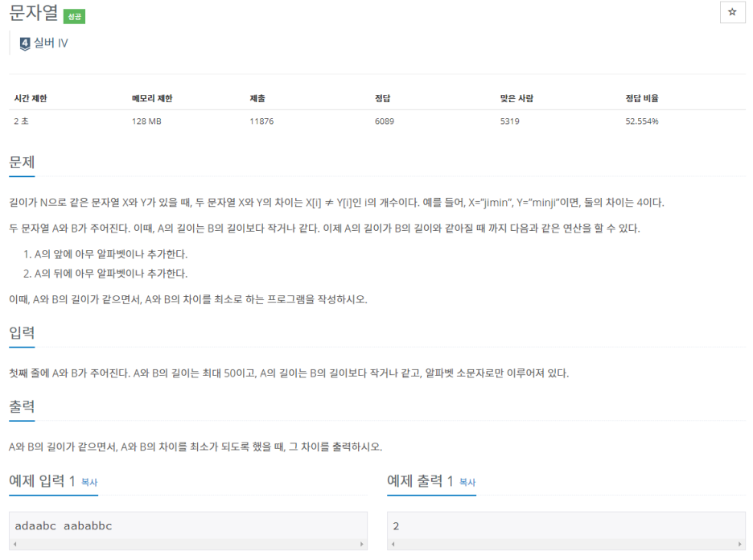Click the acceptance rate 52.554%

coord(642,121)
